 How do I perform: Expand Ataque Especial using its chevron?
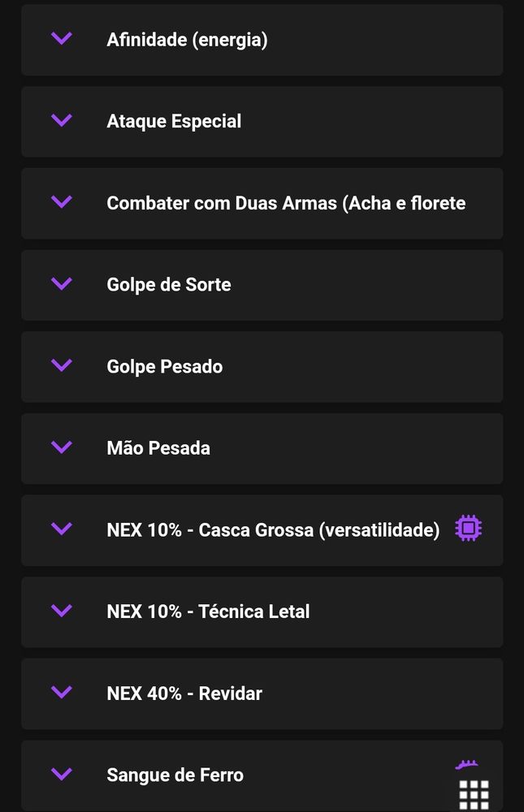coord(62,120)
